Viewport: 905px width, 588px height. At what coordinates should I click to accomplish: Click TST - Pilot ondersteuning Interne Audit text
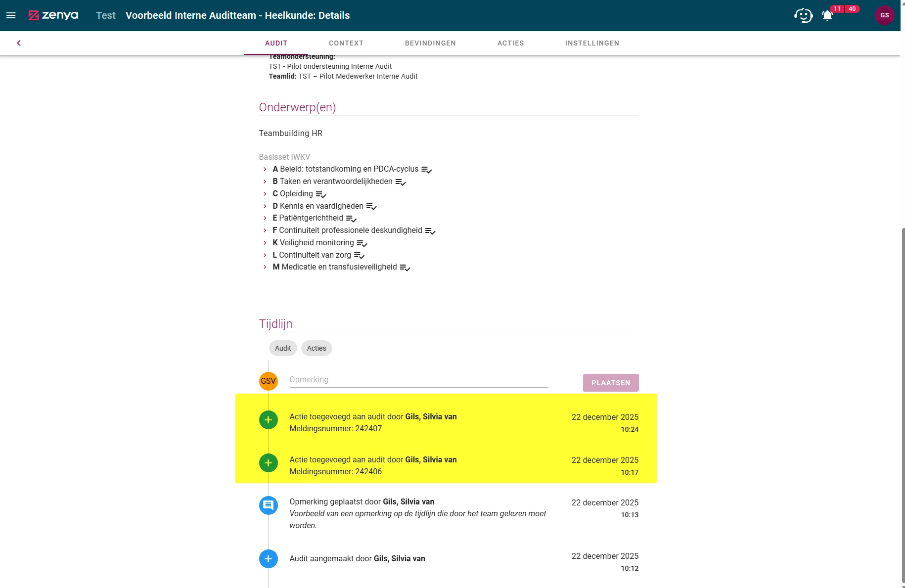[330, 66]
